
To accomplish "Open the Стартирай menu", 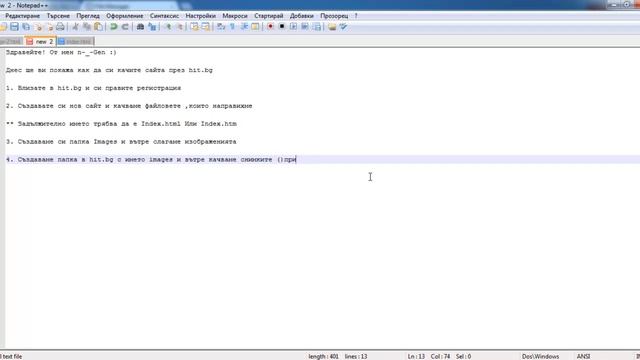I will (269, 16).
